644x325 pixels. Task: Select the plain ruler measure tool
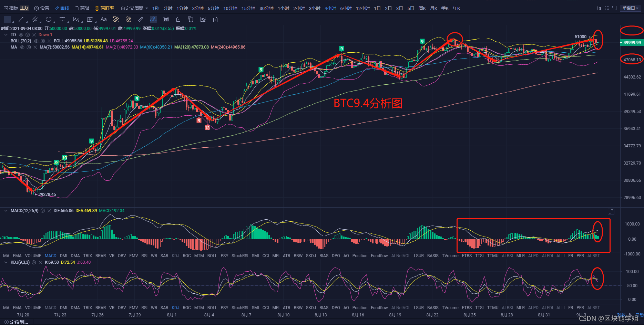pos(141,20)
